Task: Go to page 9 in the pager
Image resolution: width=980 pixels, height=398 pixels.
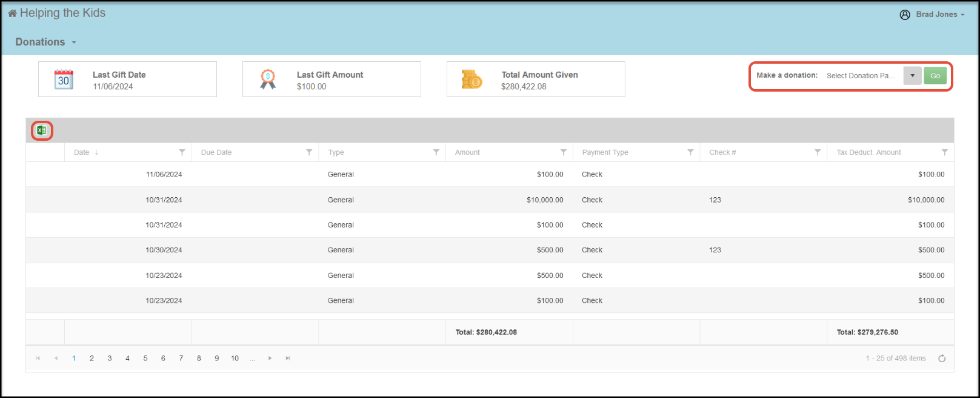Action: coord(216,359)
